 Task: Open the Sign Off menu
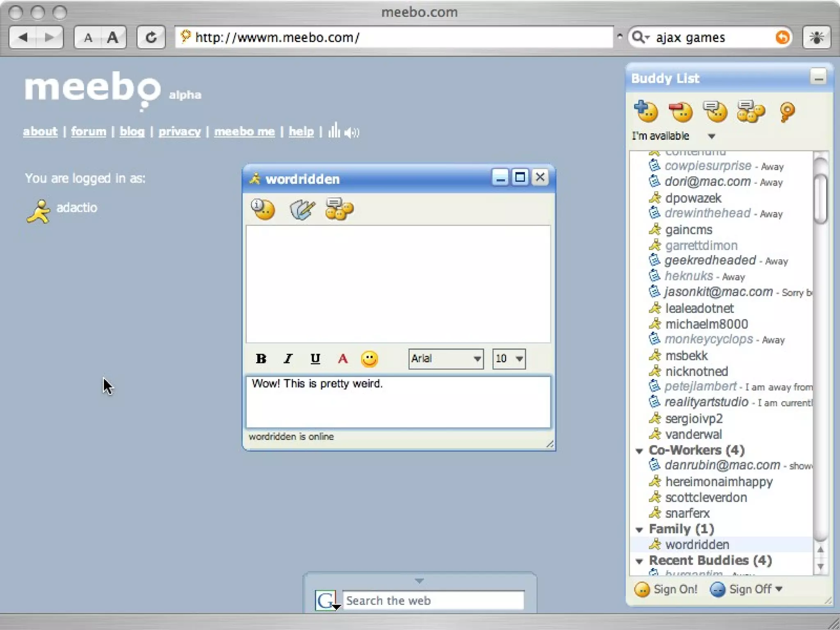tap(746, 589)
